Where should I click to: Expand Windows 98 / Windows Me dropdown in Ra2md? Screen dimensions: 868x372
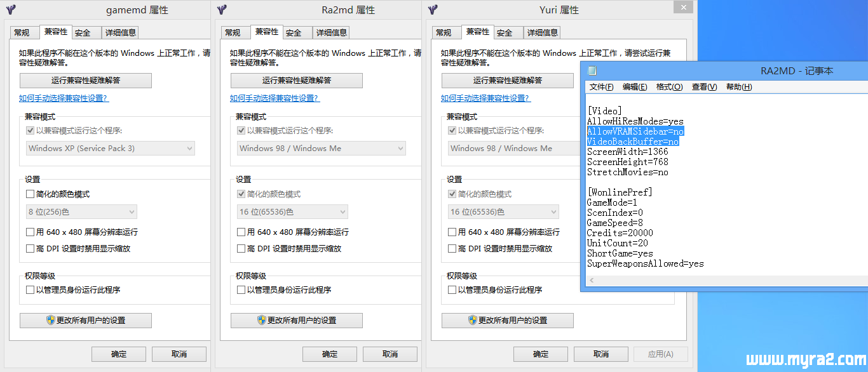coord(322,149)
